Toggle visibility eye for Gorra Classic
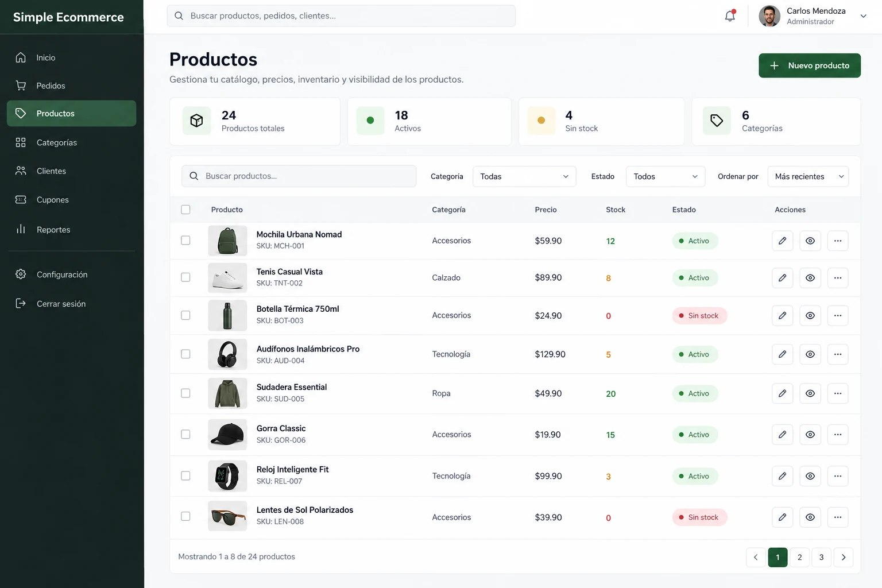Viewport: 882px width, 588px height. tap(810, 435)
